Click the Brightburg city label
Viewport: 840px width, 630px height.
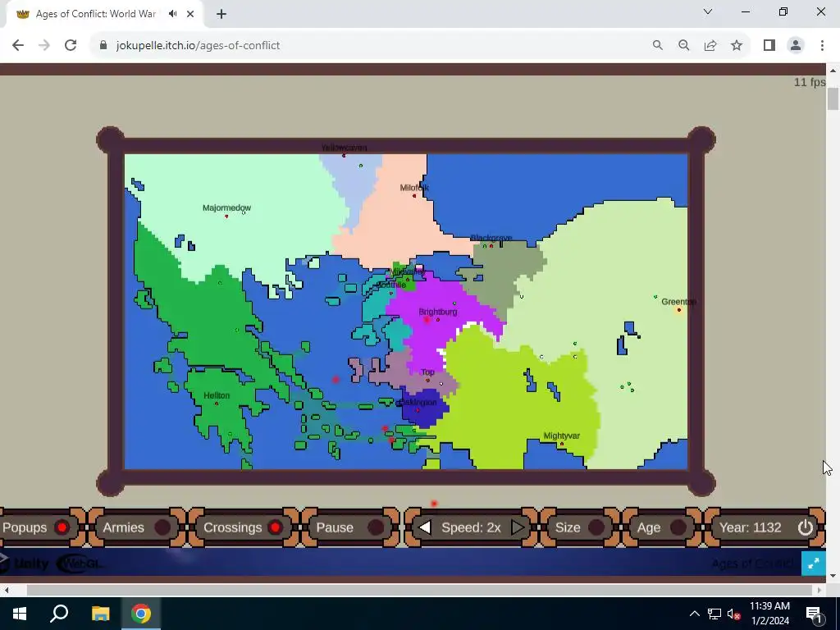[x=438, y=312]
